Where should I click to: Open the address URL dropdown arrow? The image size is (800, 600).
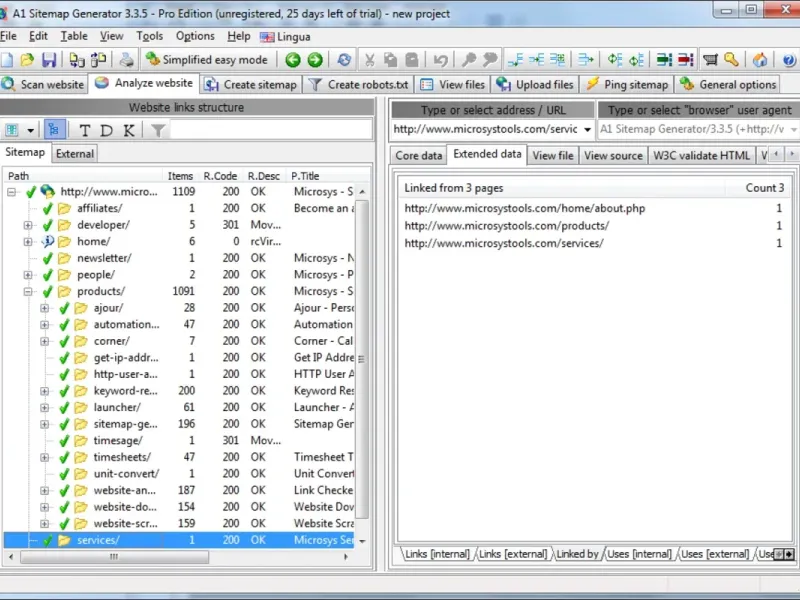point(587,130)
